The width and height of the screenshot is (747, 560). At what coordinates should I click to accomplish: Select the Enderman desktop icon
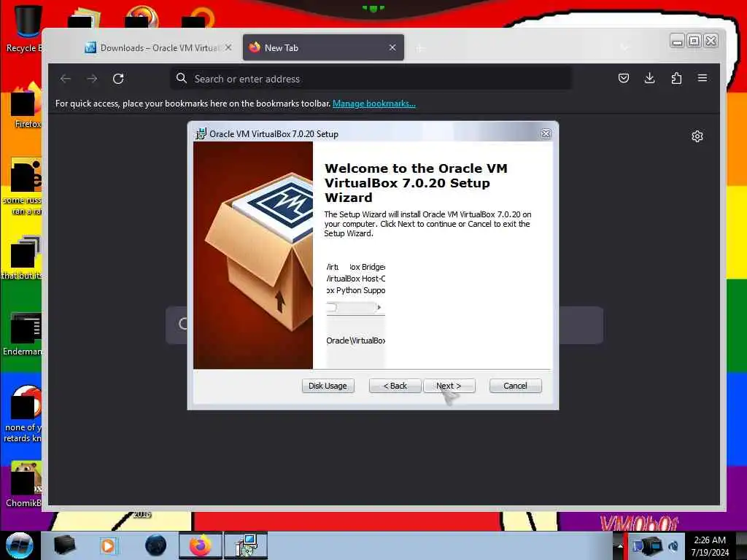tap(23, 333)
